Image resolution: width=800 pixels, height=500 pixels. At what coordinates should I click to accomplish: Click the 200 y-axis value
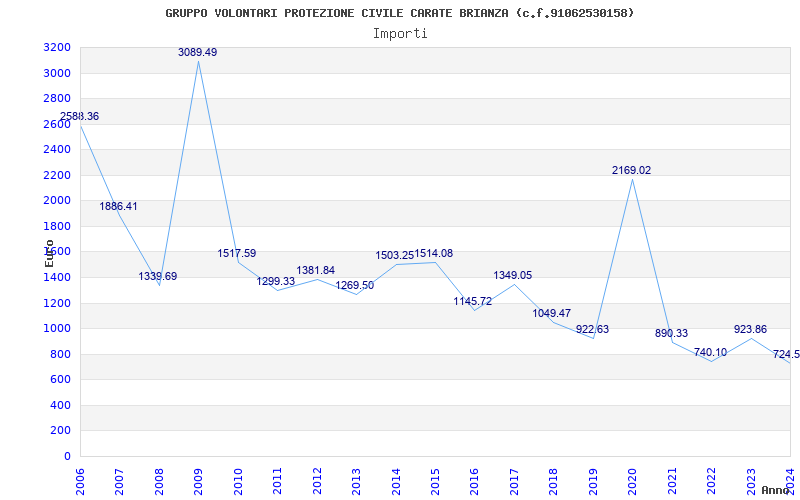tap(63, 431)
